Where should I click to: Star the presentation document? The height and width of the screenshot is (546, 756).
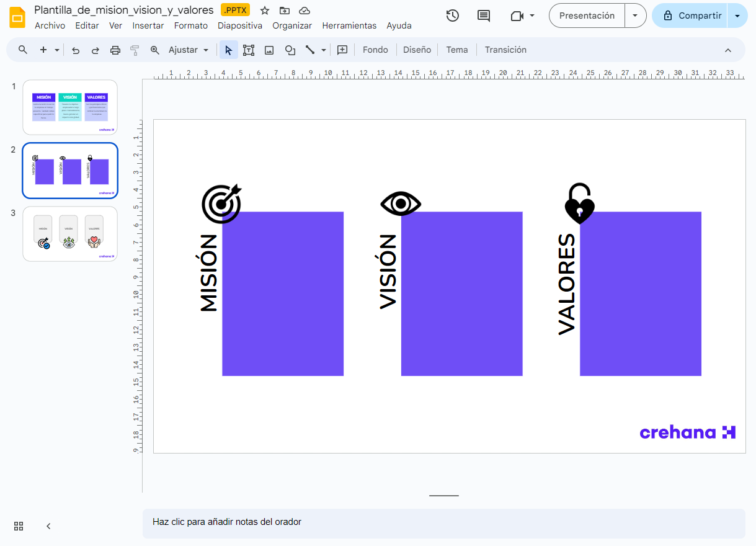coord(265,11)
